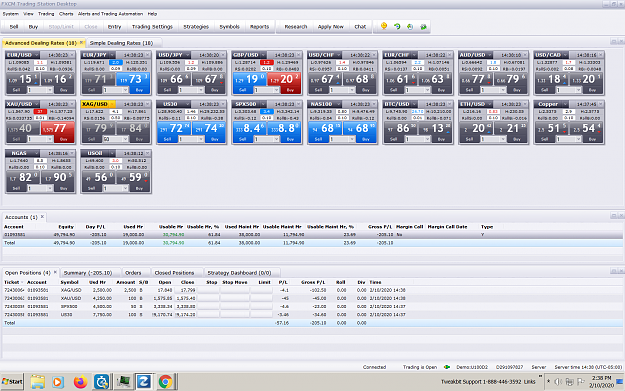
Task: Click the yellow globe toolbar icon
Action: tap(384, 26)
